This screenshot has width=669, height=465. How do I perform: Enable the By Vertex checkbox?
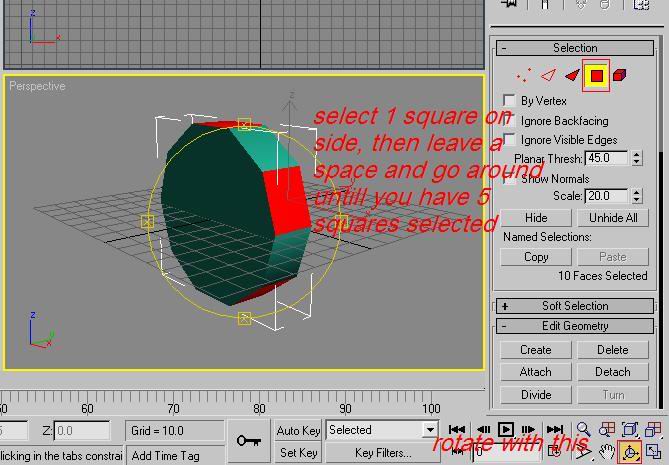pyautogui.click(x=511, y=101)
